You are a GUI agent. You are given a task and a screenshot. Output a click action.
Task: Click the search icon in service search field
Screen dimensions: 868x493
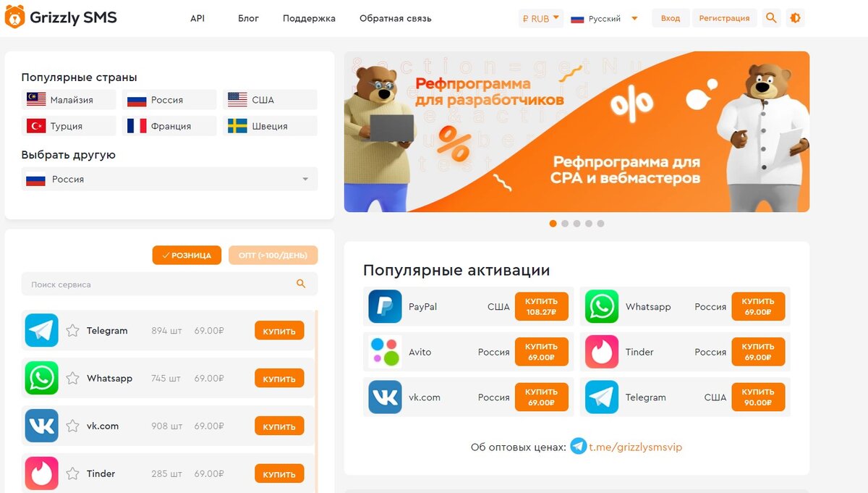click(x=302, y=284)
